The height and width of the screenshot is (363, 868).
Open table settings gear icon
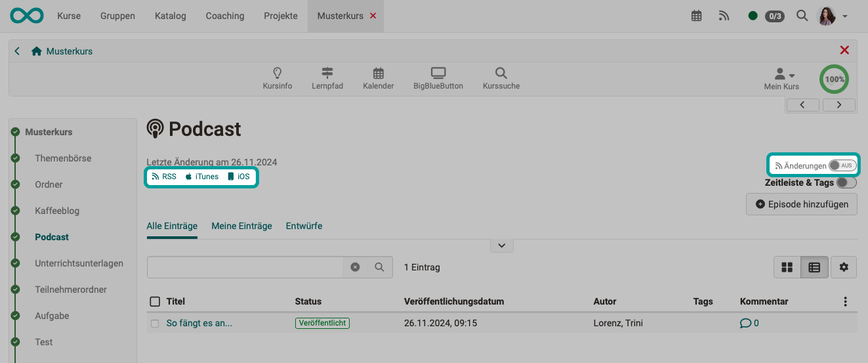[x=844, y=267]
